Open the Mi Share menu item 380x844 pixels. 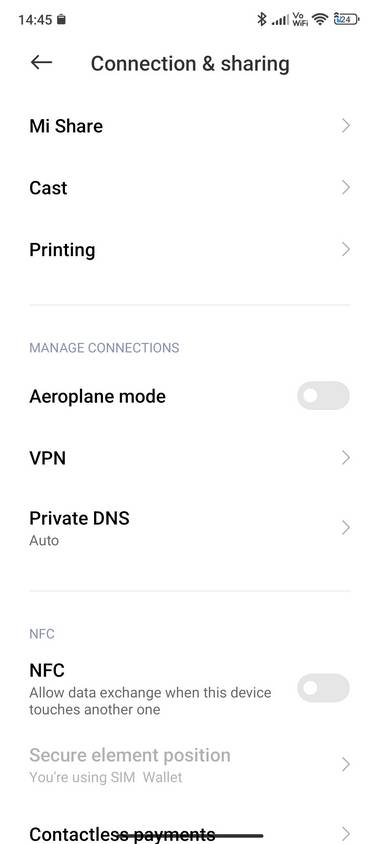click(190, 126)
